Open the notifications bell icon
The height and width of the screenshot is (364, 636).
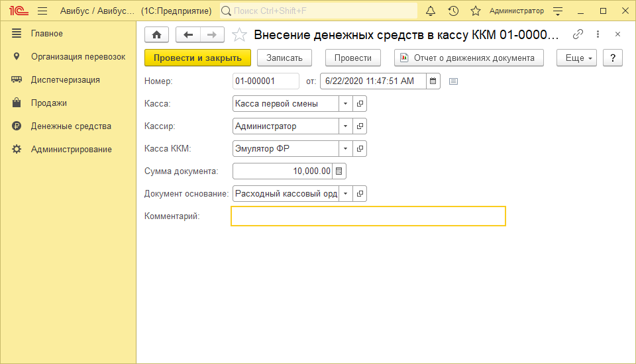(x=431, y=11)
